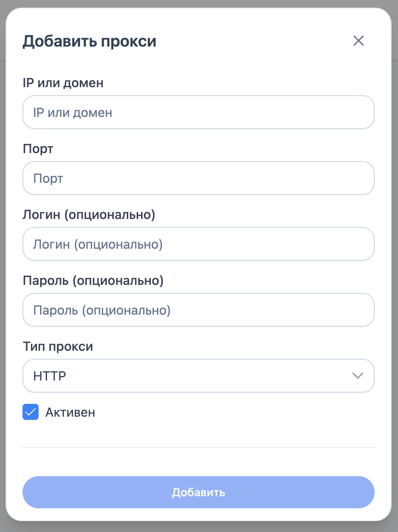398x532 pixels.
Task: Click the HTTP value in the type combo box
Action: point(50,376)
